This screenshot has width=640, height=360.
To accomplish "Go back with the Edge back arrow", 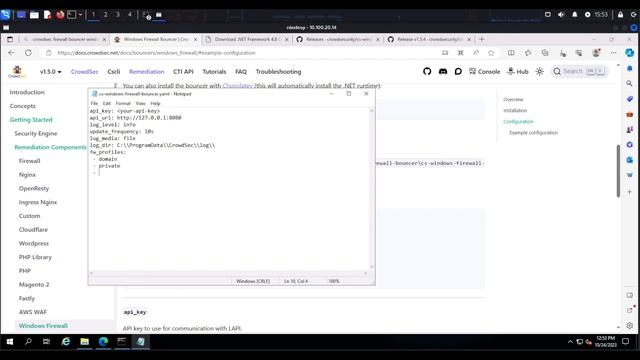I will point(11,53).
